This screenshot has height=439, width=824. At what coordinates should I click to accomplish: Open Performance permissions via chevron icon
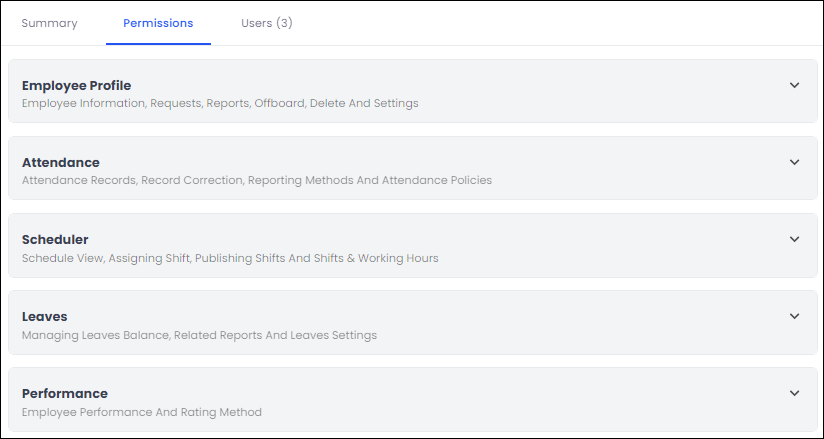click(794, 393)
